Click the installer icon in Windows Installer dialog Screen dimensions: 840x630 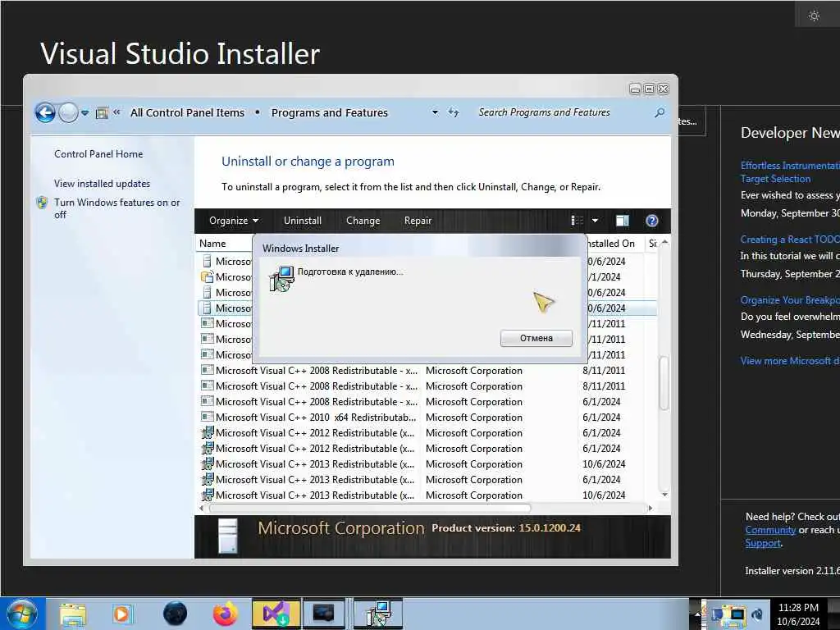pos(281,279)
